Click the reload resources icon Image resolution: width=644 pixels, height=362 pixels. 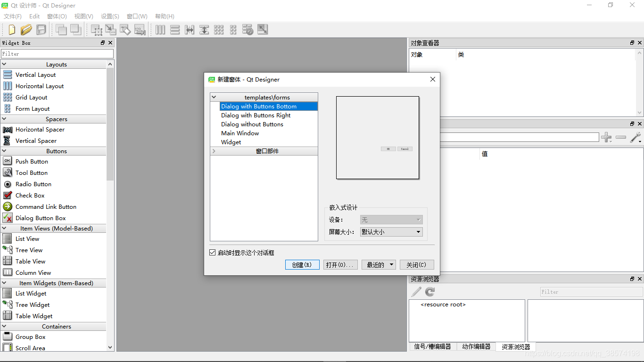pos(430,292)
